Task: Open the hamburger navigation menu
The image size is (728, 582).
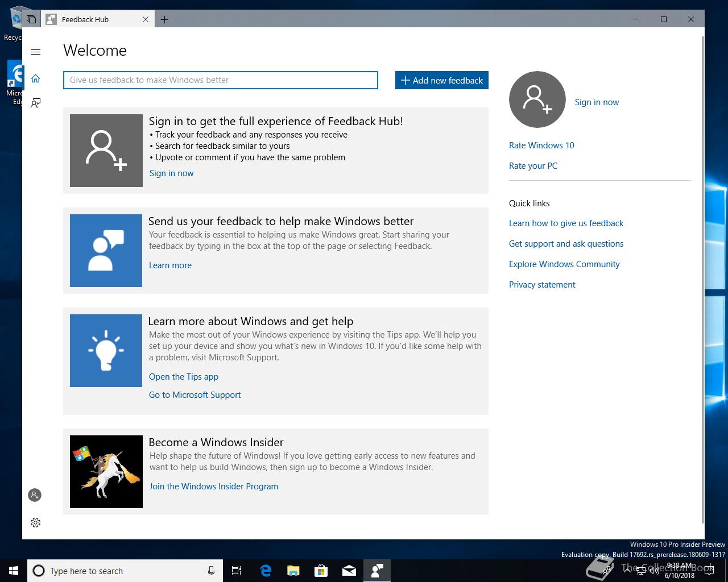Action: tap(35, 52)
